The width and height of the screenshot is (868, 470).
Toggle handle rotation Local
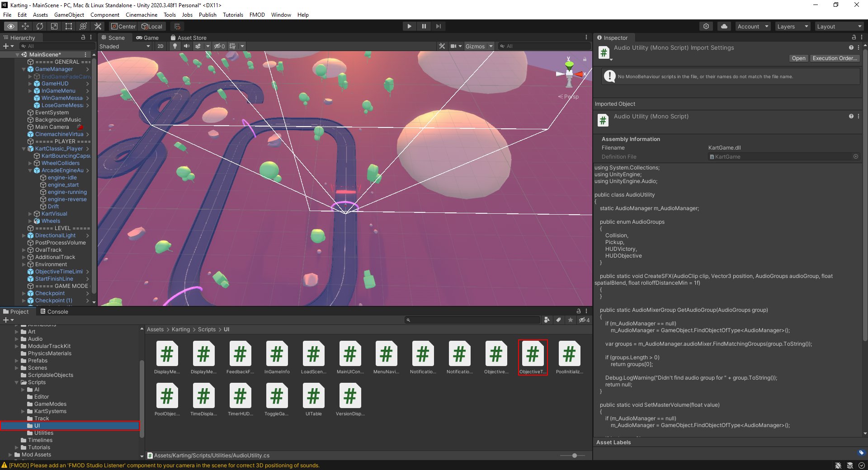coord(152,26)
